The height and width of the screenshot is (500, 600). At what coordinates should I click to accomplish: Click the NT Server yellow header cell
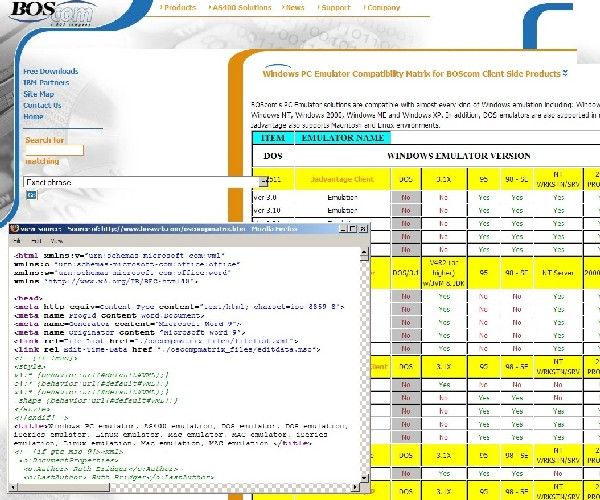tap(558, 273)
